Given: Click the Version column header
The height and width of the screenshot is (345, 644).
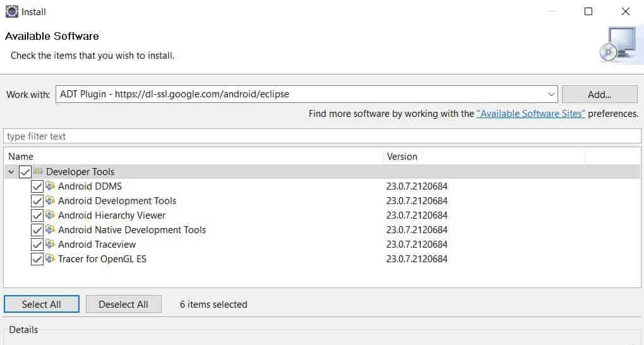Looking at the screenshot, I should coord(484,157).
